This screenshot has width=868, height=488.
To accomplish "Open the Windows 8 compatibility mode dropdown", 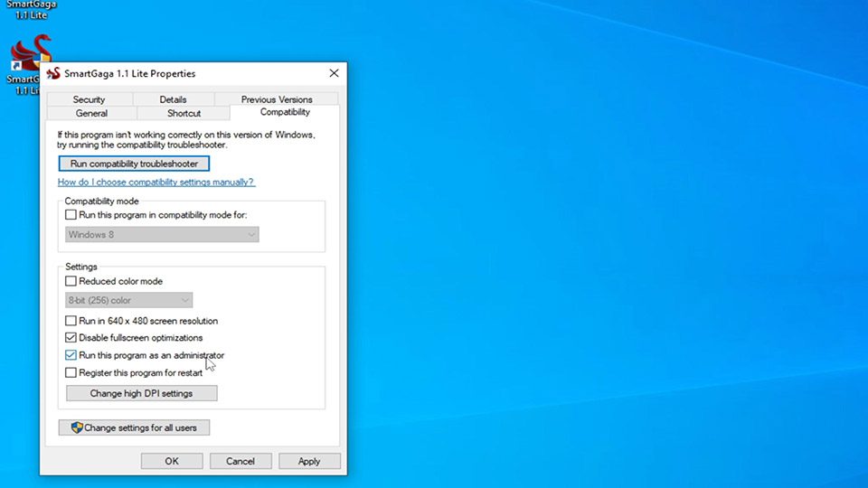I will pyautogui.click(x=162, y=235).
